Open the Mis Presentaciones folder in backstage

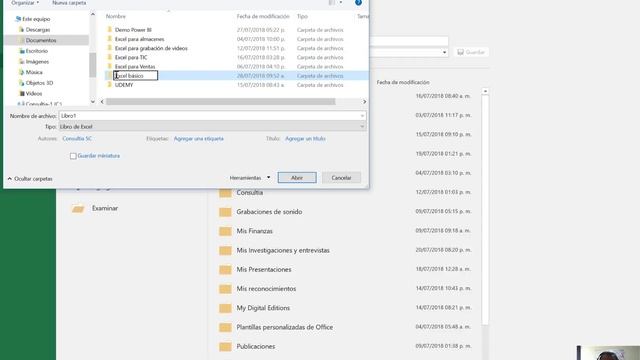pos(264,269)
